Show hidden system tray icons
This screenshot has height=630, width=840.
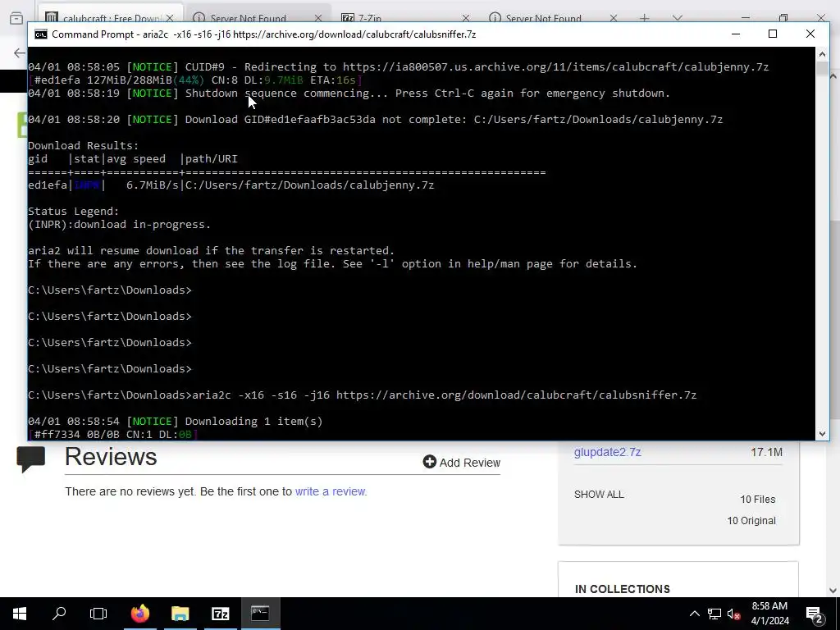(694, 614)
